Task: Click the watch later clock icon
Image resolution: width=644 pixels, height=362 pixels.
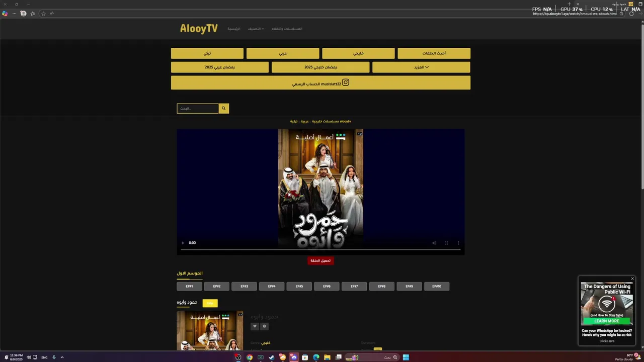Action: click(265, 326)
